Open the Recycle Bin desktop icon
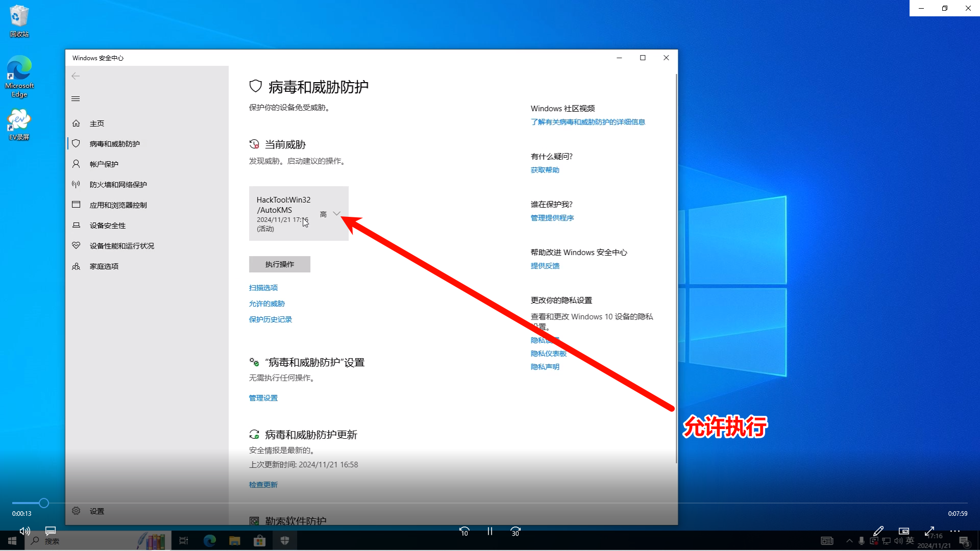The width and height of the screenshot is (980, 551). [x=19, y=21]
